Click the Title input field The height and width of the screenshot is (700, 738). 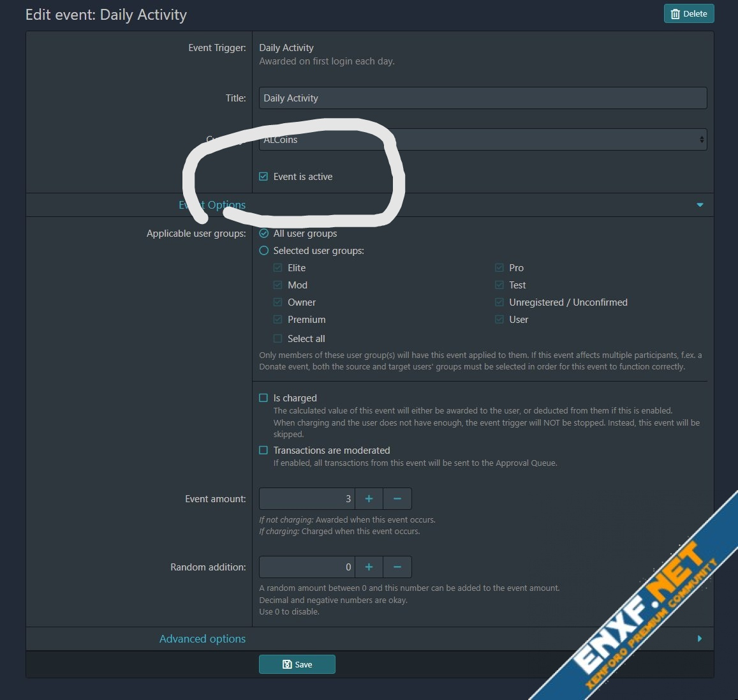[x=482, y=98]
